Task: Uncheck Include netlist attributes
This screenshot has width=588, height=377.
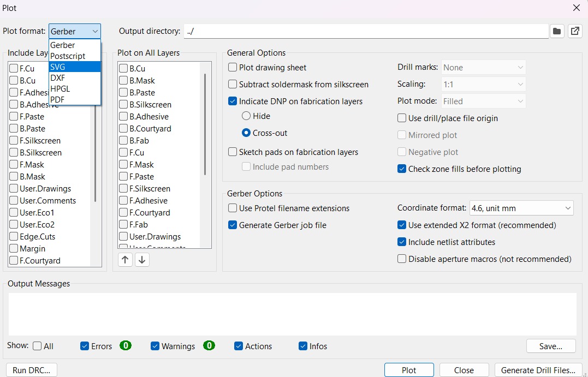Action: coord(402,242)
